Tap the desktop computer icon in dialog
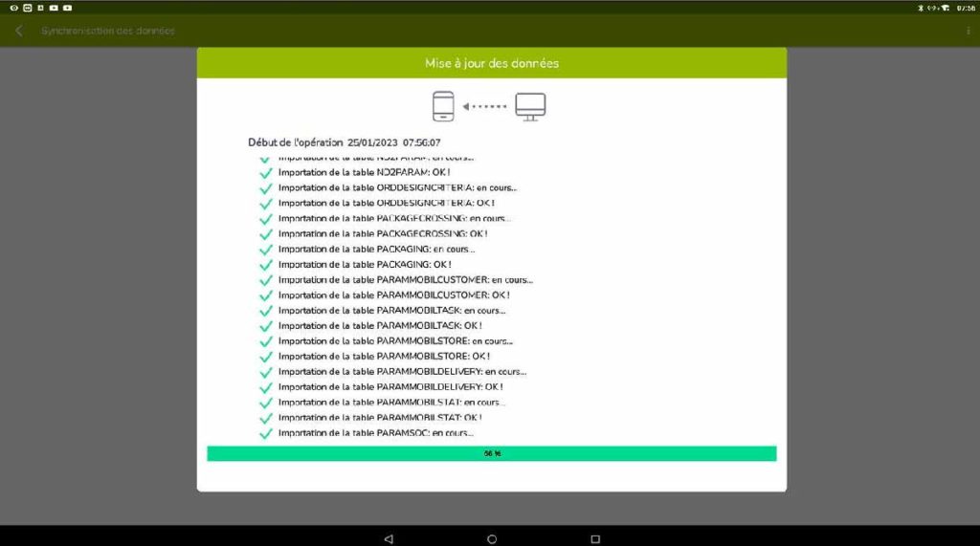This screenshot has width=980, height=546. tap(530, 107)
